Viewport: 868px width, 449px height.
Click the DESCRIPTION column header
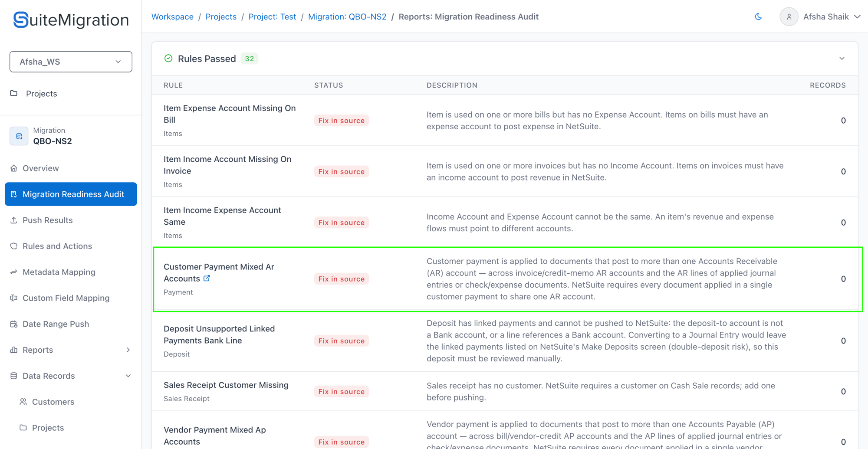coord(452,85)
